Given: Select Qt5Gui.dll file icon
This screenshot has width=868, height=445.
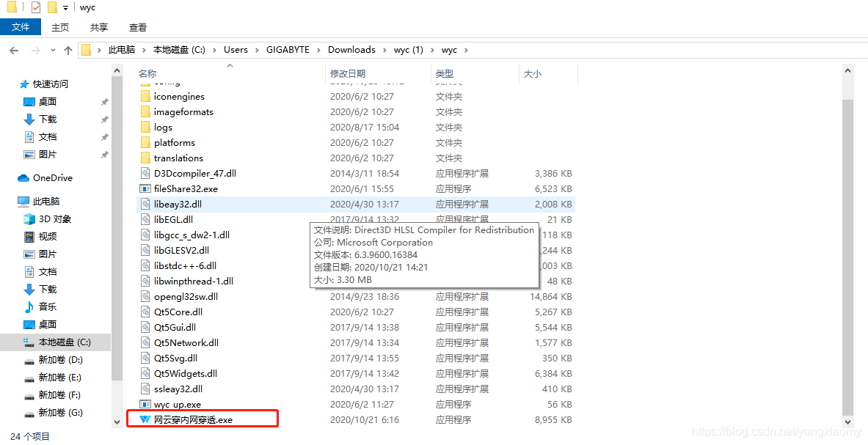Looking at the screenshot, I should [x=145, y=327].
